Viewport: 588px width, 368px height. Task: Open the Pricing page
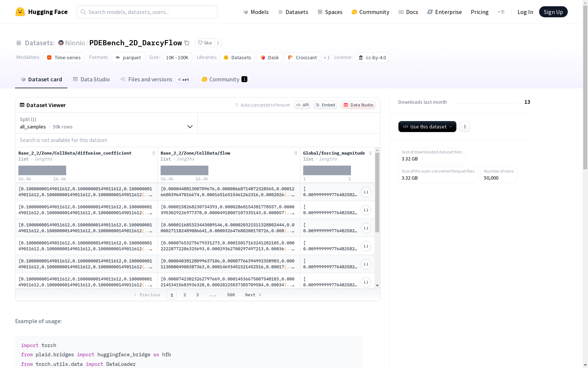[480, 12]
